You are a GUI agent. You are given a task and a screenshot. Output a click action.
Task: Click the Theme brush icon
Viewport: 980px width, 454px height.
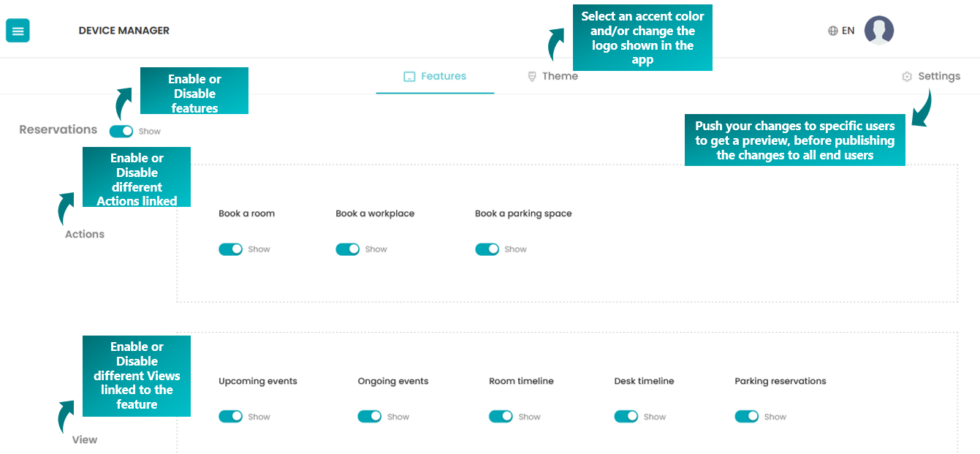click(x=532, y=76)
